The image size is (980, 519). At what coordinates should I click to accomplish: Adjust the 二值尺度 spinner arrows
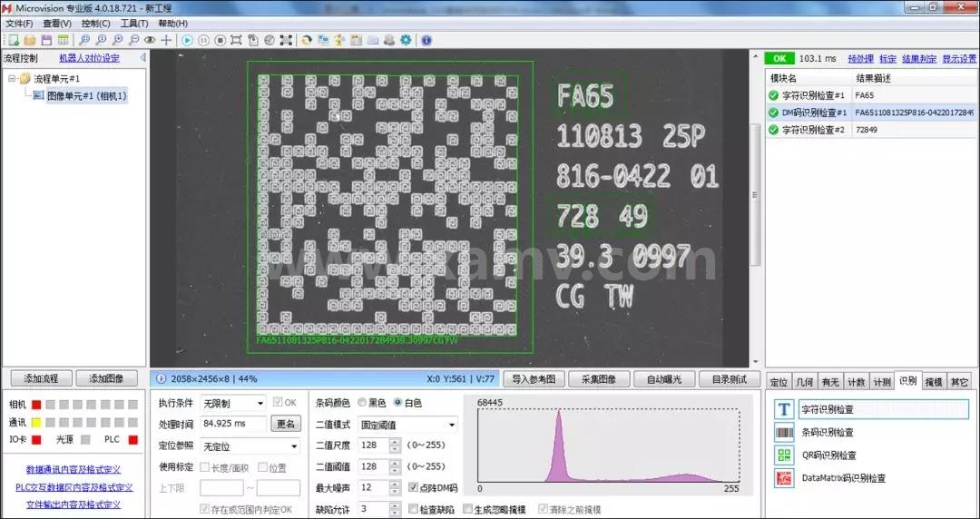point(395,446)
